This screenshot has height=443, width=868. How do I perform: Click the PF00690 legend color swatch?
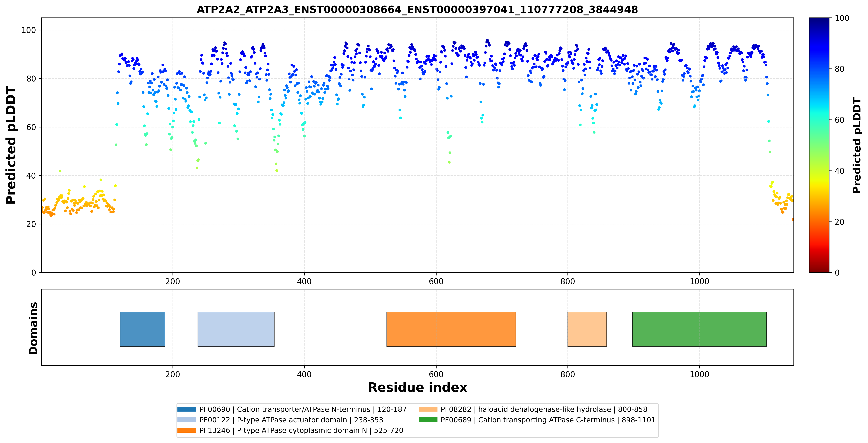point(187,409)
